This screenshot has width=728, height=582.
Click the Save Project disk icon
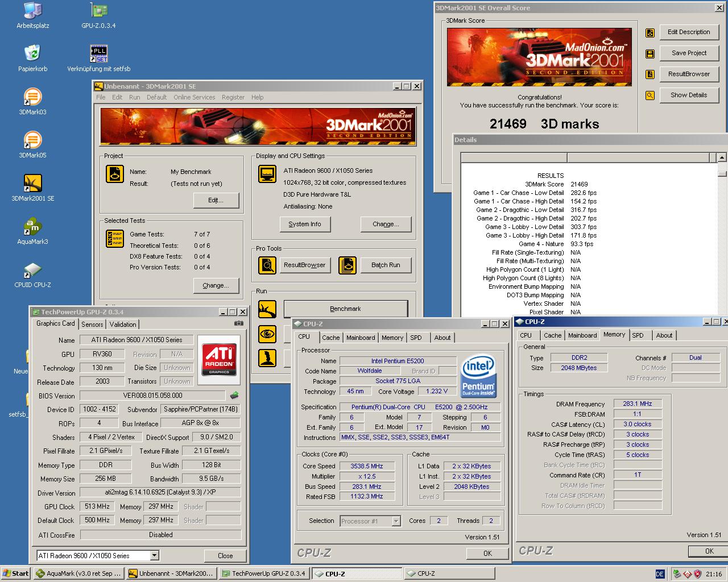click(650, 54)
